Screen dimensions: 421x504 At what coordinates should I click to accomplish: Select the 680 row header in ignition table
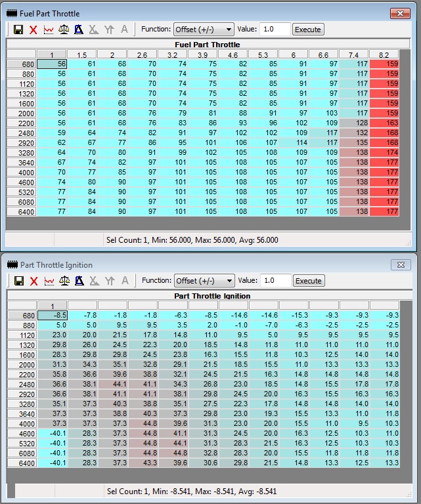22,316
